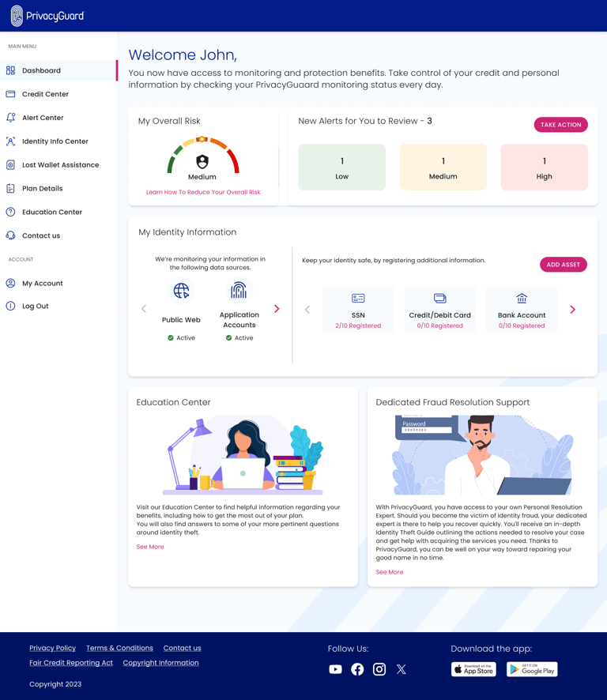Click the shield icon in risk gauge
The image size is (607, 700).
[x=202, y=162]
